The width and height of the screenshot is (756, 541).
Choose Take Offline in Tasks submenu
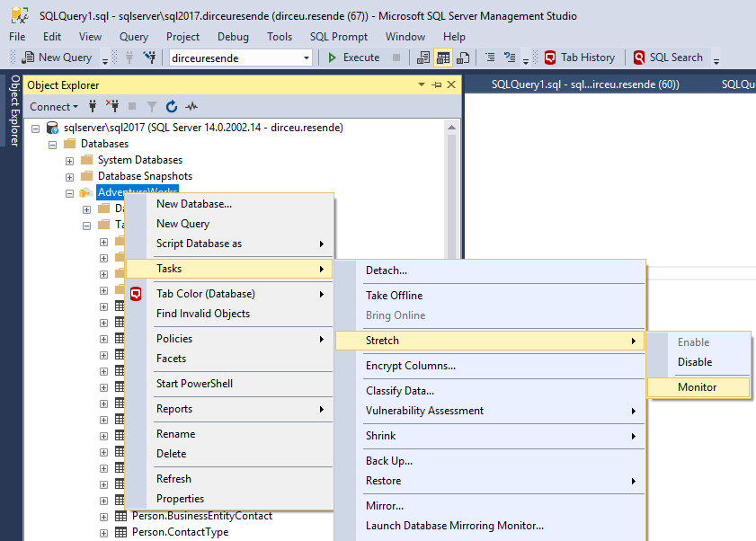(490, 296)
